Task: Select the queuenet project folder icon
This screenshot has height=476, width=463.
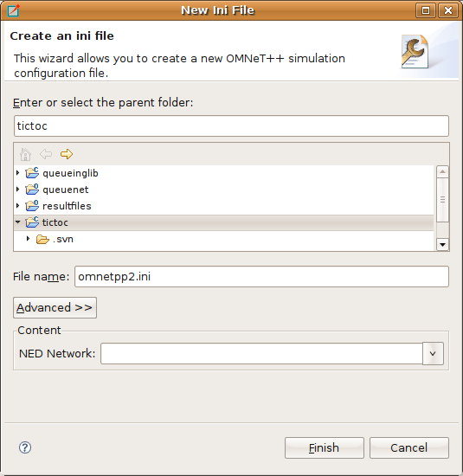Action: [32, 190]
